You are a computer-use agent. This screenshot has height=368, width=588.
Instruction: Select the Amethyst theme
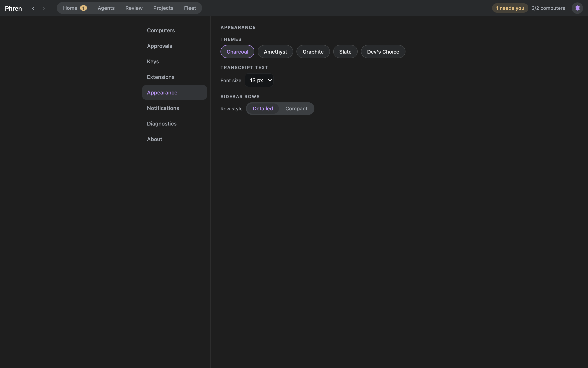coord(275,52)
